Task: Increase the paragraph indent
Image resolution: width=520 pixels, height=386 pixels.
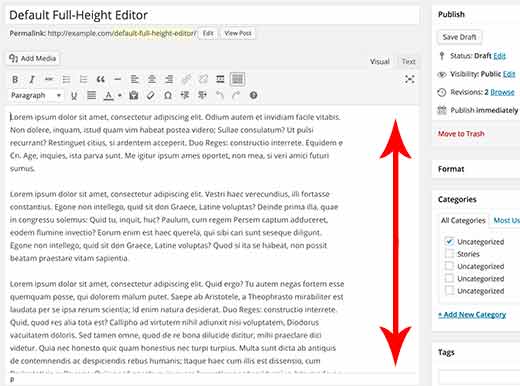Action: 202,96
